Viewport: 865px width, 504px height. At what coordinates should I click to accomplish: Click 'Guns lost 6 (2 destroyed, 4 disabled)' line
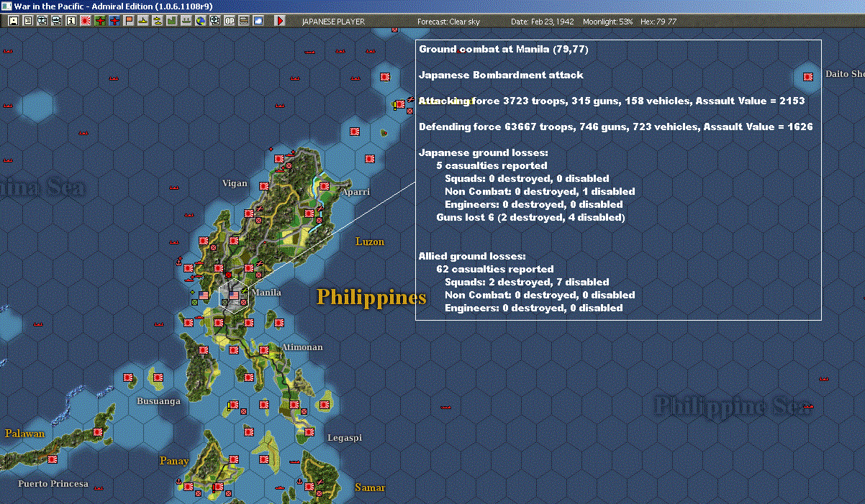pyautogui.click(x=530, y=217)
